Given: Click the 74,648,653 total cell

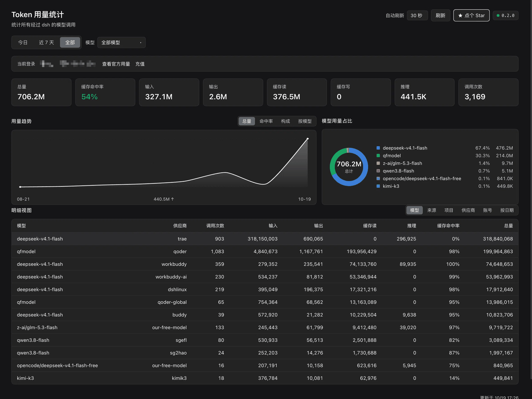Looking at the screenshot, I should pos(499,264).
